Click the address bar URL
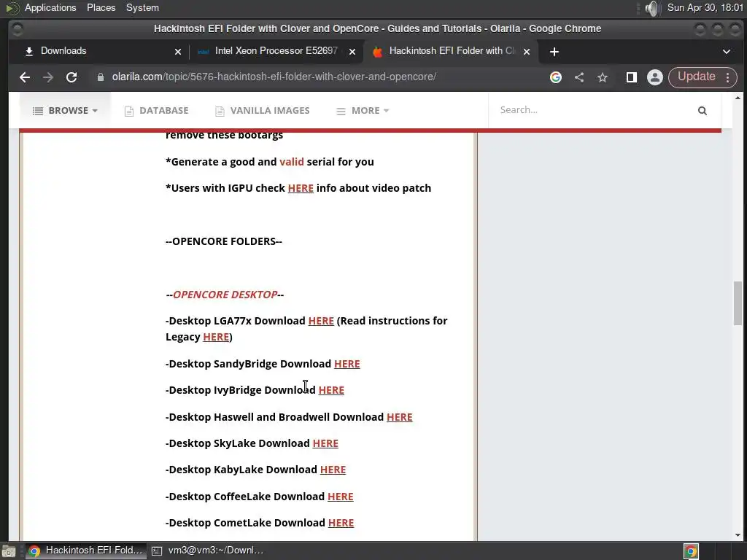Image resolution: width=747 pixels, height=560 pixels. click(274, 77)
